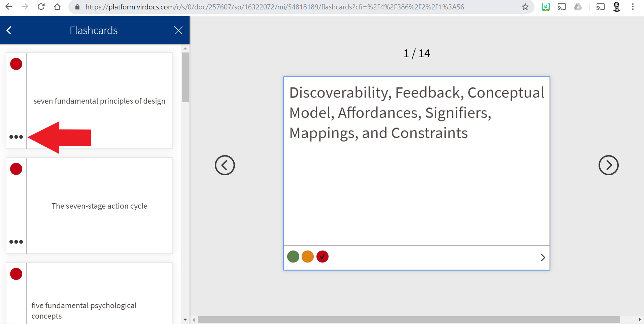Image resolution: width=644 pixels, height=324 pixels.
Task: Mark flashcard with green confidence dot
Action: click(x=293, y=257)
